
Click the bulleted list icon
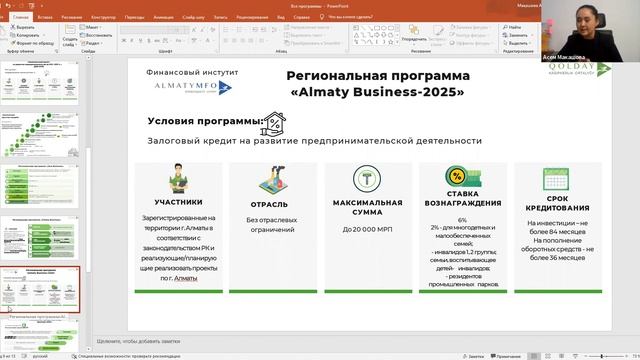coord(227,29)
